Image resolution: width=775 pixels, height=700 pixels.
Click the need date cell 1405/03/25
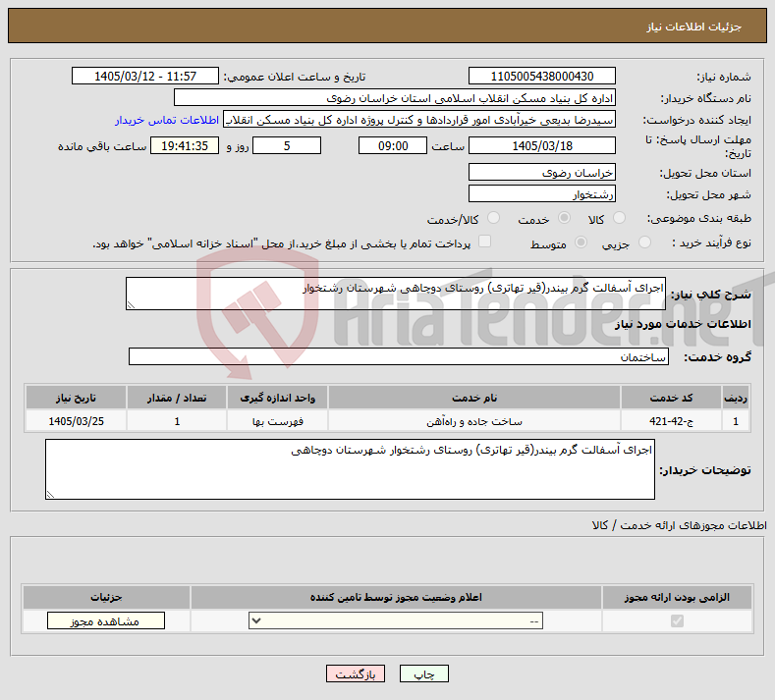pos(76,421)
